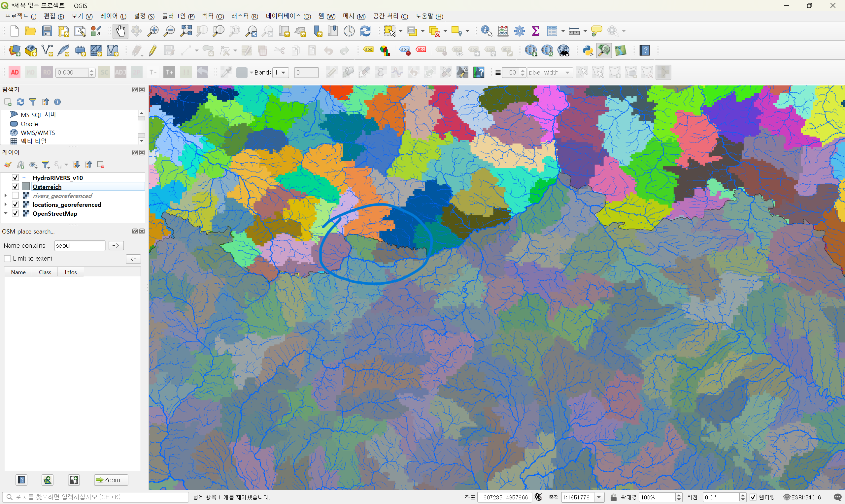
Task: Click the Temporal Controller clock icon
Action: click(349, 31)
